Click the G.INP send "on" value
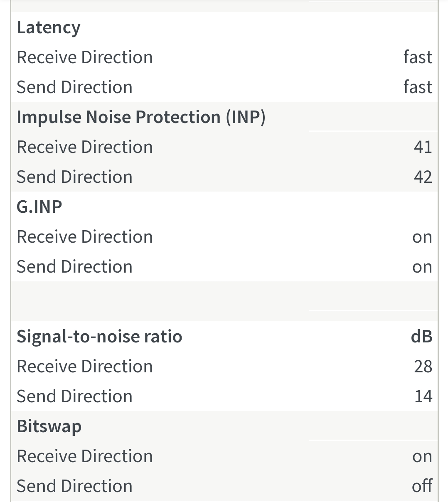The image size is (448, 502). tap(422, 267)
